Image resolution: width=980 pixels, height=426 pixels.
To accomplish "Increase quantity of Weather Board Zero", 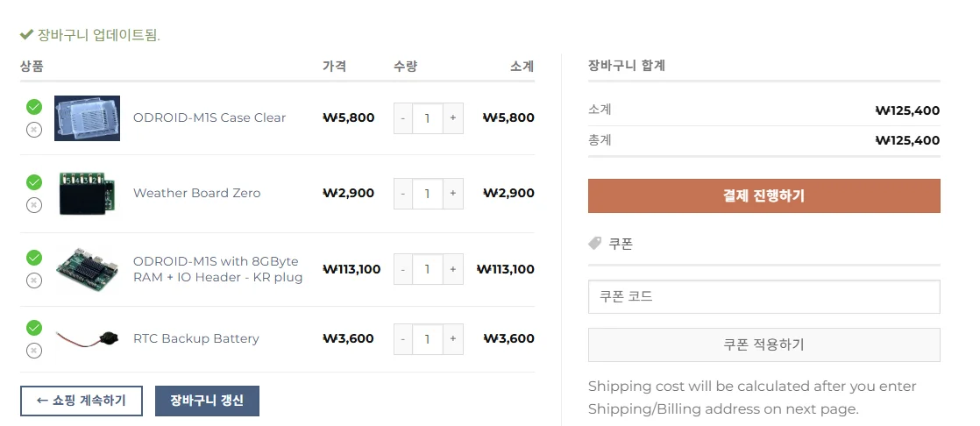I will pos(452,193).
